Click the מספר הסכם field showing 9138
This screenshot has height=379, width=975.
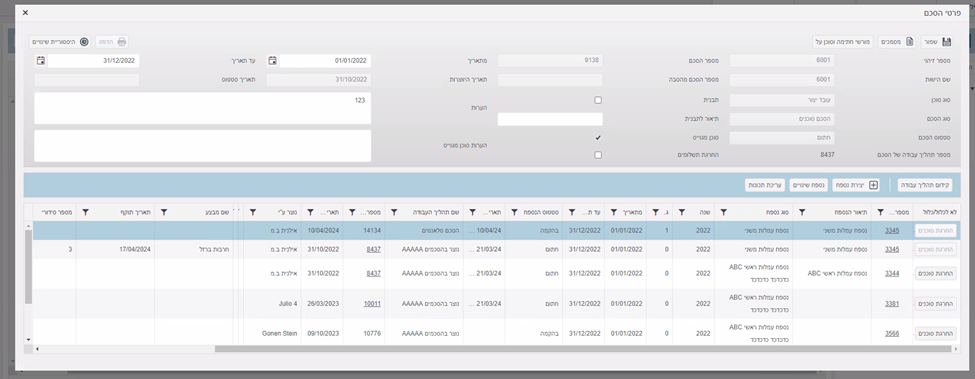click(x=550, y=61)
